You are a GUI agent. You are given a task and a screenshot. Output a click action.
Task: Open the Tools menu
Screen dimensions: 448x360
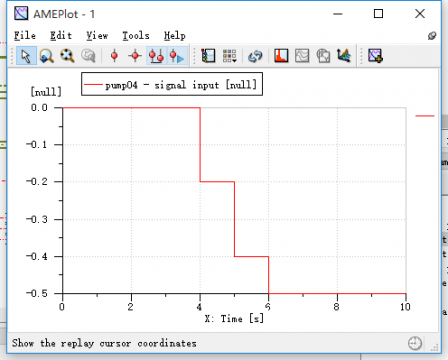[136, 35]
